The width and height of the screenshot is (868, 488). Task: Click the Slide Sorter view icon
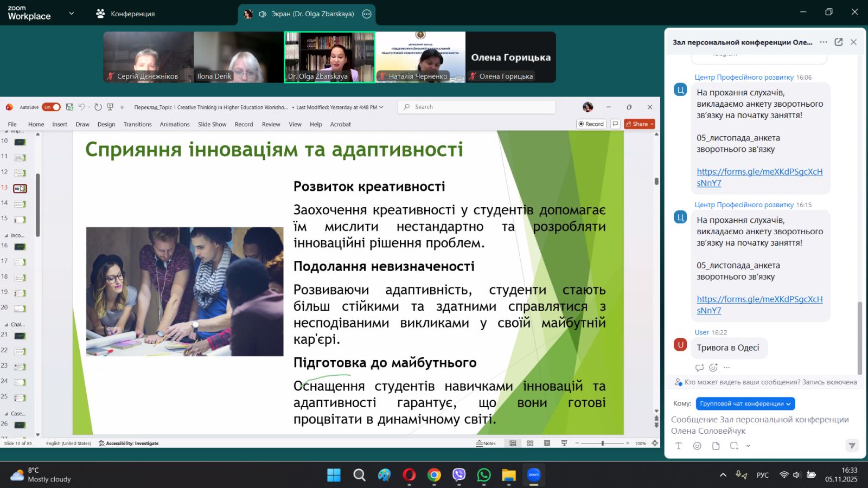[x=530, y=443]
